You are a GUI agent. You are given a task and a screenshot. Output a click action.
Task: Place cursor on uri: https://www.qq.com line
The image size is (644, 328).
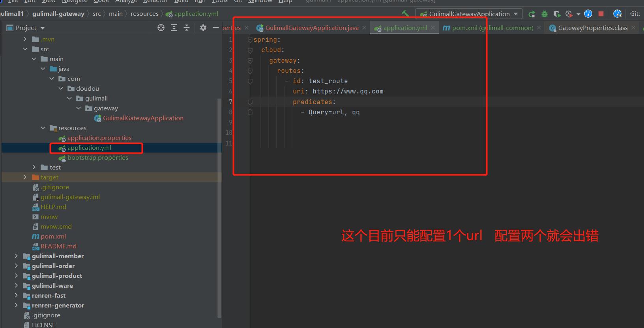coord(338,91)
